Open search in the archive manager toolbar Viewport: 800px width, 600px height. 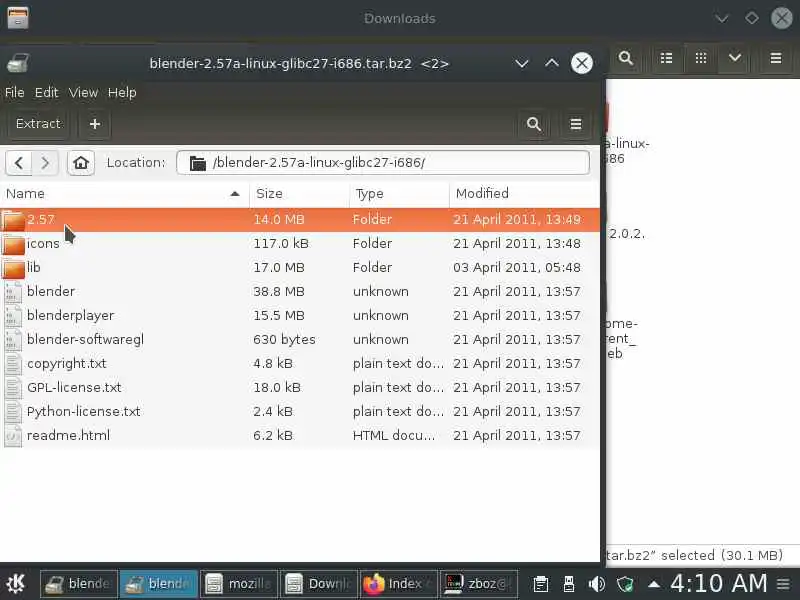534,124
